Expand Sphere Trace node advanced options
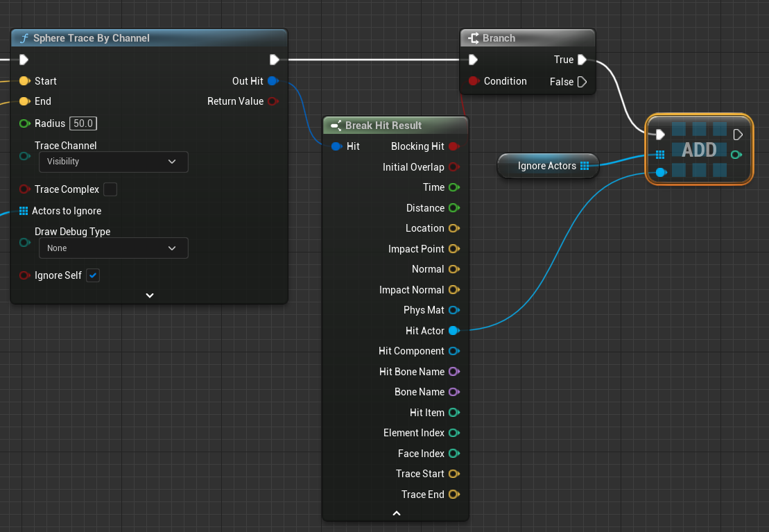Viewport: 769px width, 532px height. (x=149, y=295)
